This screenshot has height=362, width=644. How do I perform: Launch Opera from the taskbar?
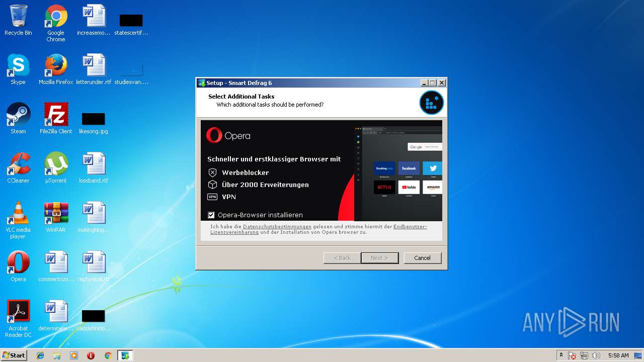coord(91,355)
